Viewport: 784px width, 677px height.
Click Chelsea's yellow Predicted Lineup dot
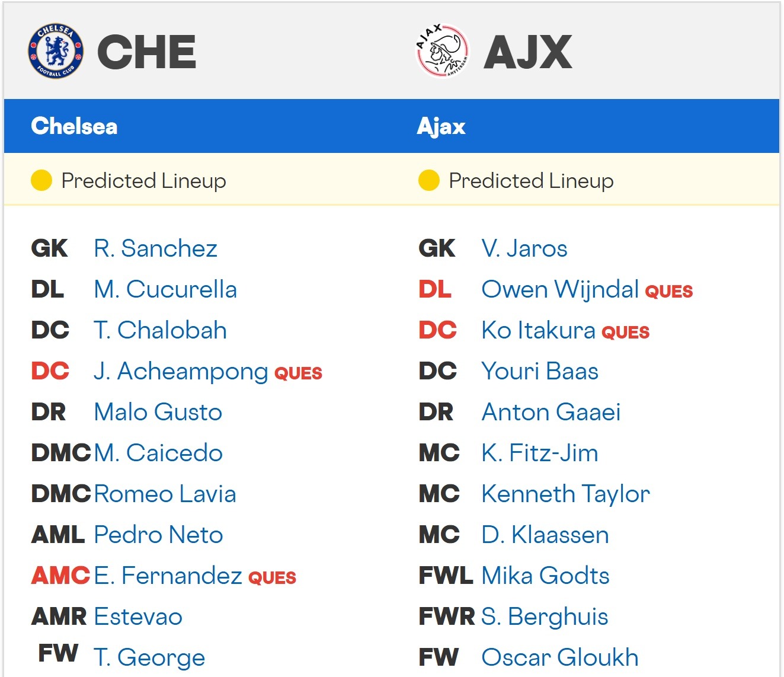tap(41, 180)
